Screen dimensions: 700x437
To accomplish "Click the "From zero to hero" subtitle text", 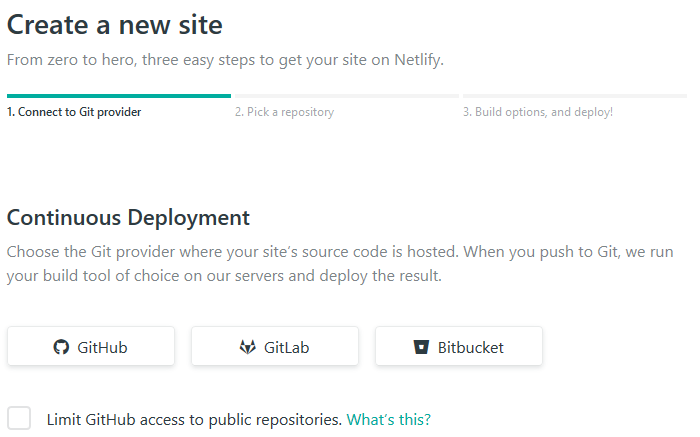I will pyautogui.click(x=225, y=60).
